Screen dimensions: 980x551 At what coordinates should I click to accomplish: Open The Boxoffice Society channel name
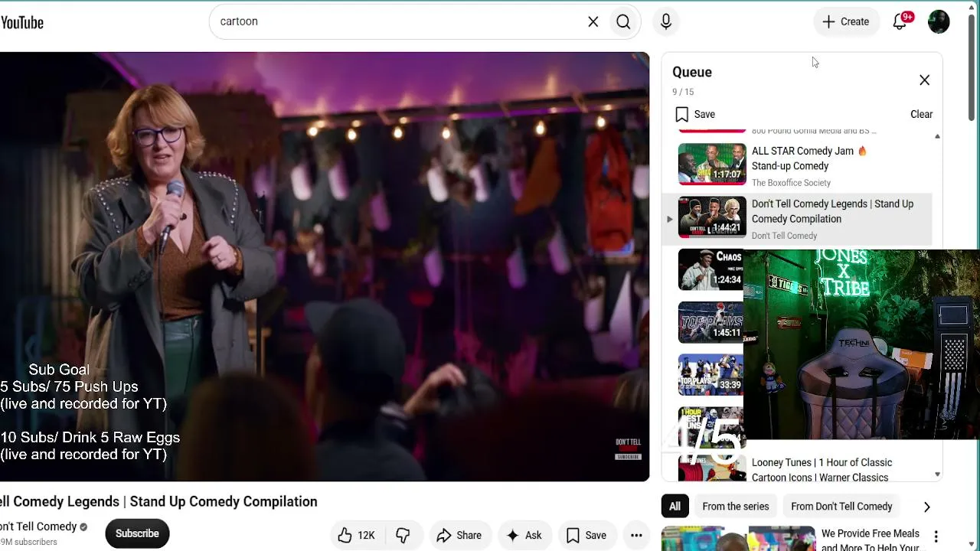click(x=791, y=183)
